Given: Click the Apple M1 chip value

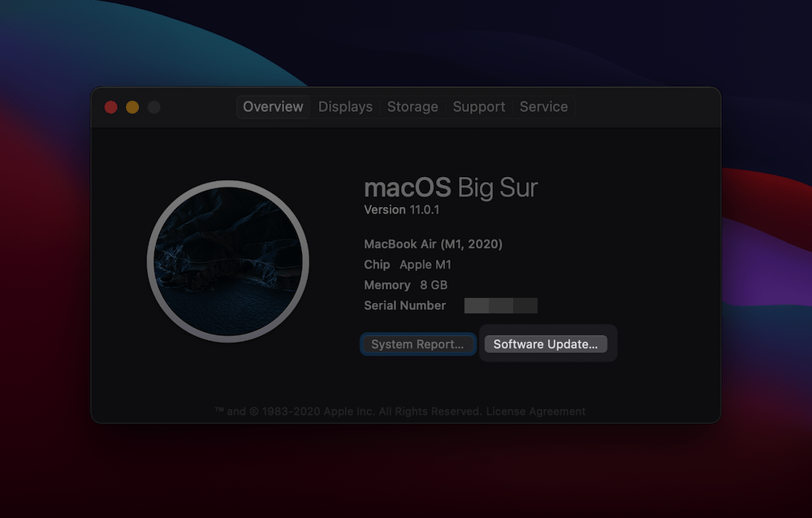Looking at the screenshot, I should [x=425, y=265].
